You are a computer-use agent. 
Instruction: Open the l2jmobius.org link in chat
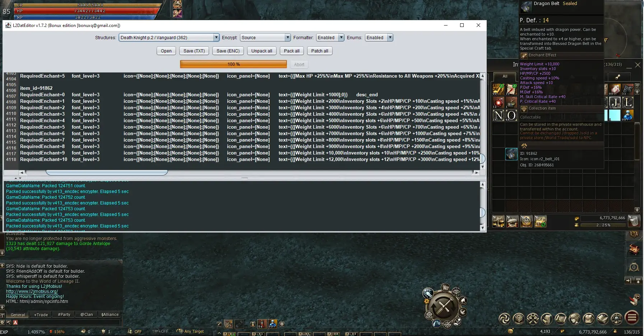coord(32,291)
